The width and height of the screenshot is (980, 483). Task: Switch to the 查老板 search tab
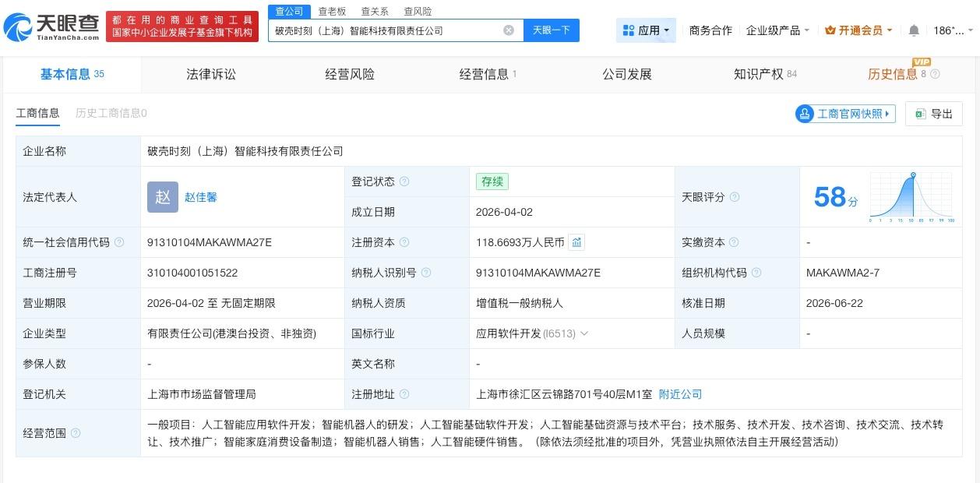click(x=332, y=12)
